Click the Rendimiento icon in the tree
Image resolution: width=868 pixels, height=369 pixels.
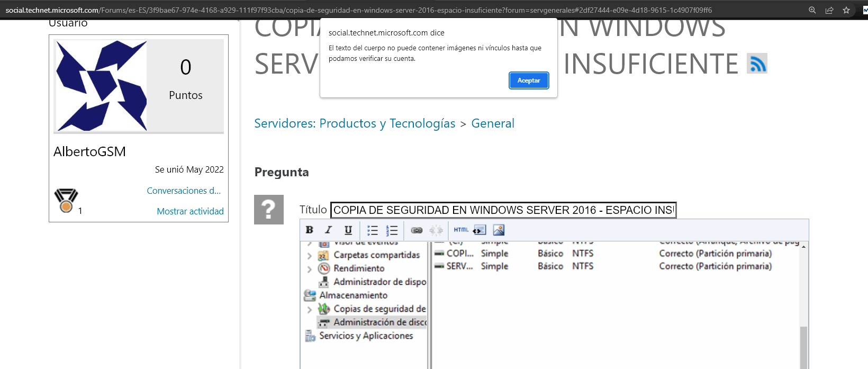323,268
